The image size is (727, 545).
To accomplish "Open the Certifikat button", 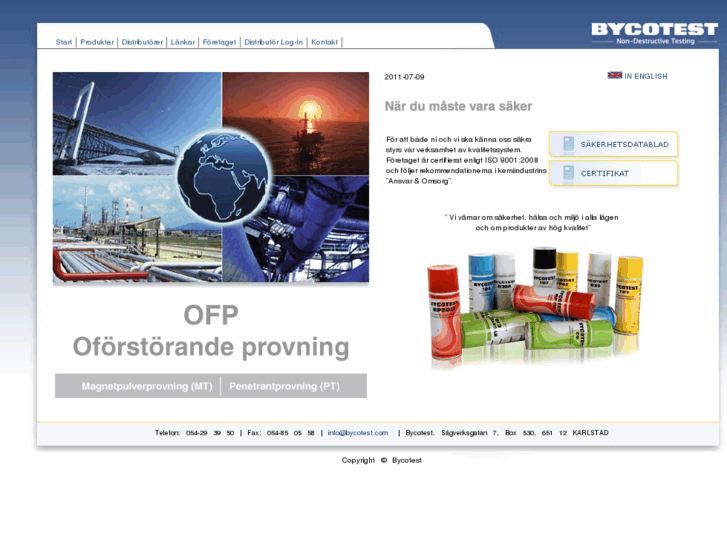I will coord(613,173).
